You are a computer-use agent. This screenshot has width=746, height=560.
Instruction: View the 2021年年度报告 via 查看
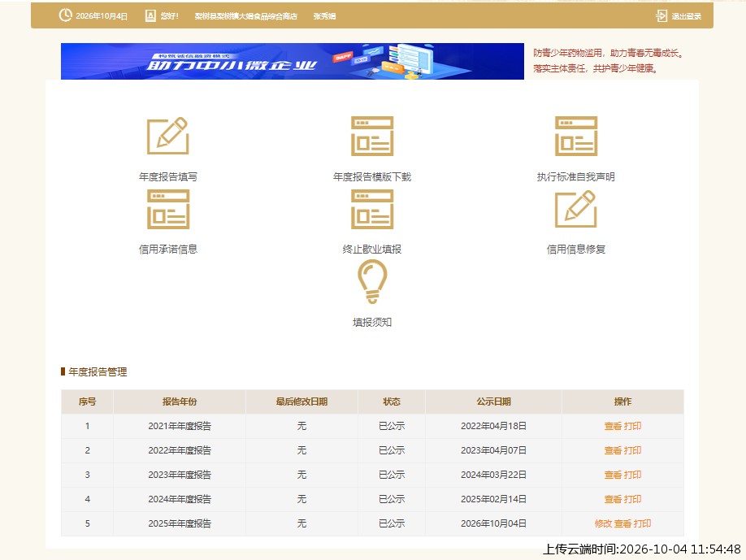tap(613, 426)
